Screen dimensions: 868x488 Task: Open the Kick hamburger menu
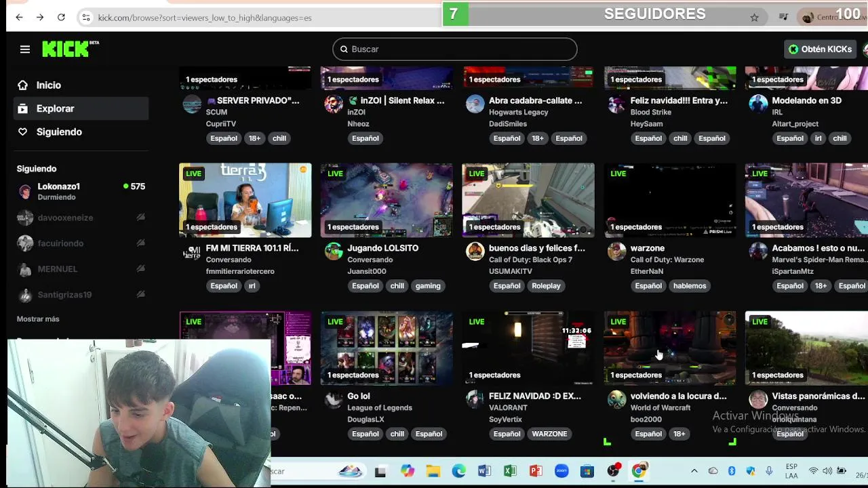25,49
